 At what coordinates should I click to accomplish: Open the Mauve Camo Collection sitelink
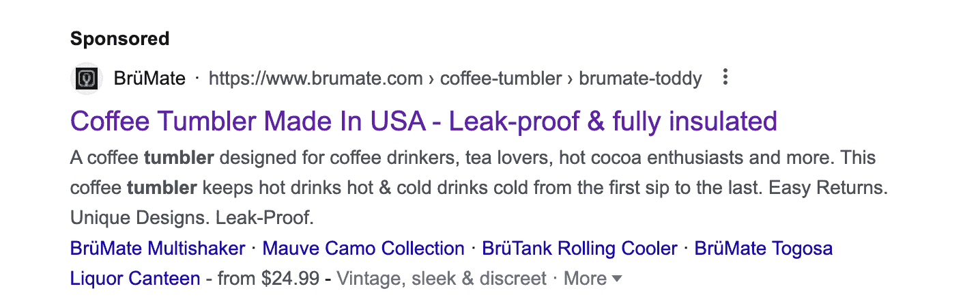pyautogui.click(x=364, y=248)
